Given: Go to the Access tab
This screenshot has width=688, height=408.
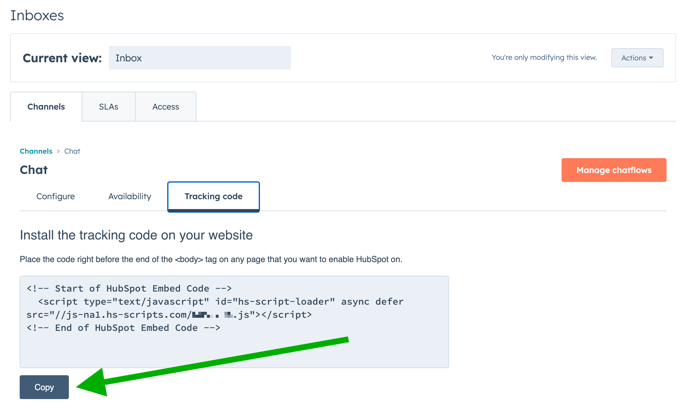Looking at the screenshot, I should pyautogui.click(x=165, y=107).
